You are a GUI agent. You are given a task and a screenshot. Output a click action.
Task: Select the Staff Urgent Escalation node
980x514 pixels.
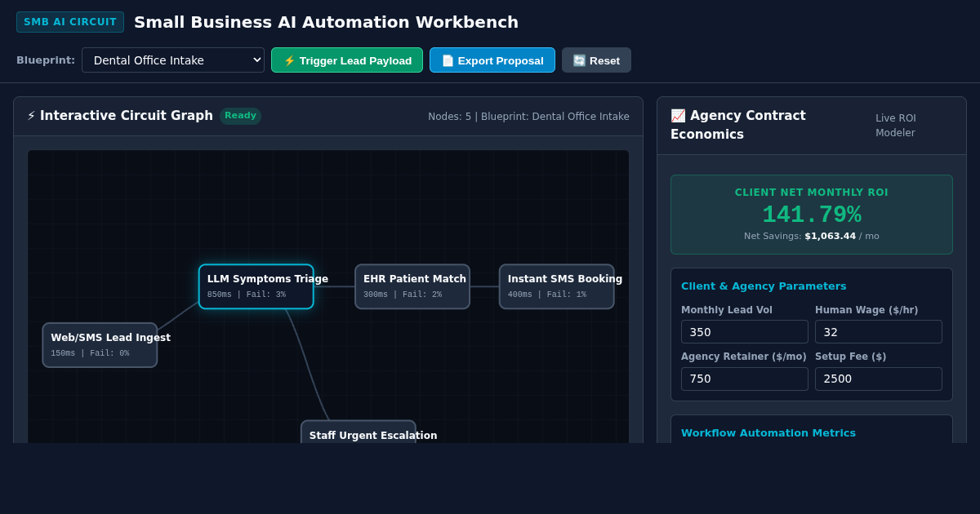pos(359,432)
